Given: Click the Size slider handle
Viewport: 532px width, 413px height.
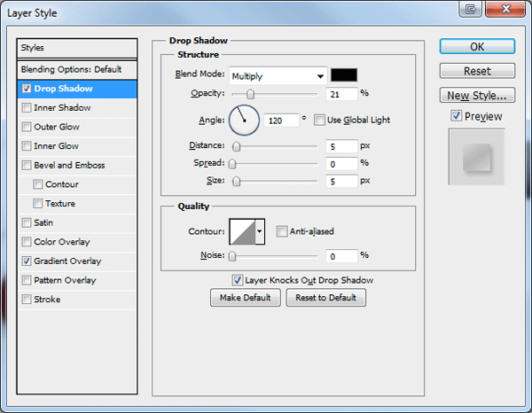Looking at the screenshot, I should [x=237, y=182].
